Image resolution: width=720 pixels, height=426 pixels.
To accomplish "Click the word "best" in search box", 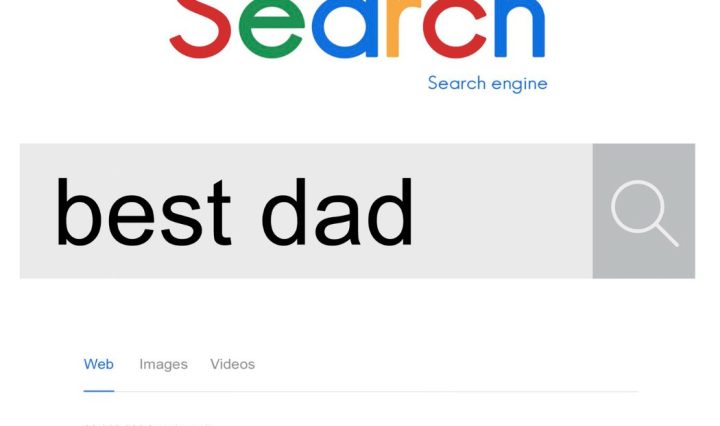I will [x=142, y=212].
